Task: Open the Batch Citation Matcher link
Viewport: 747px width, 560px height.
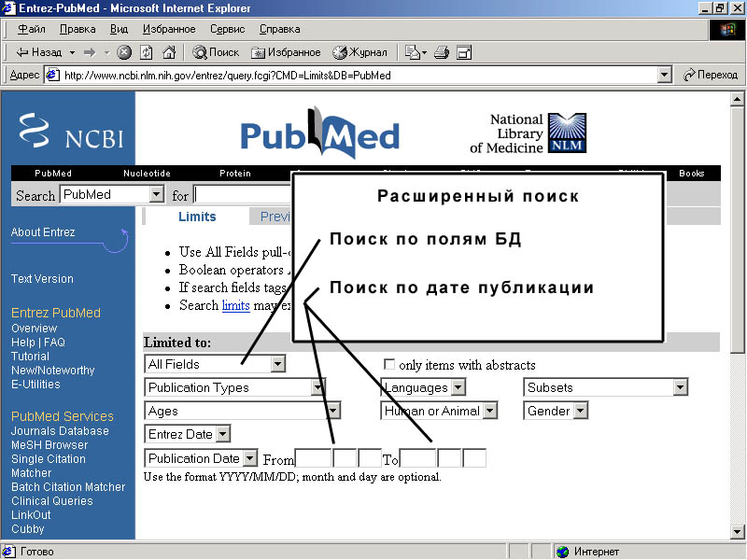Action: point(68,486)
